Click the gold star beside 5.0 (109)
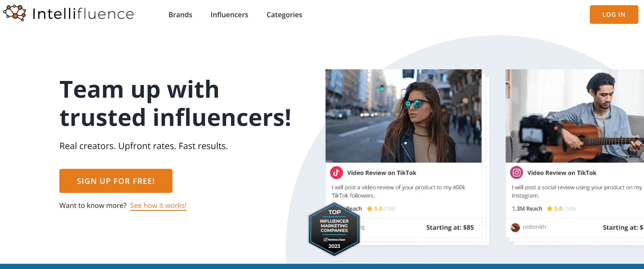 point(550,209)
